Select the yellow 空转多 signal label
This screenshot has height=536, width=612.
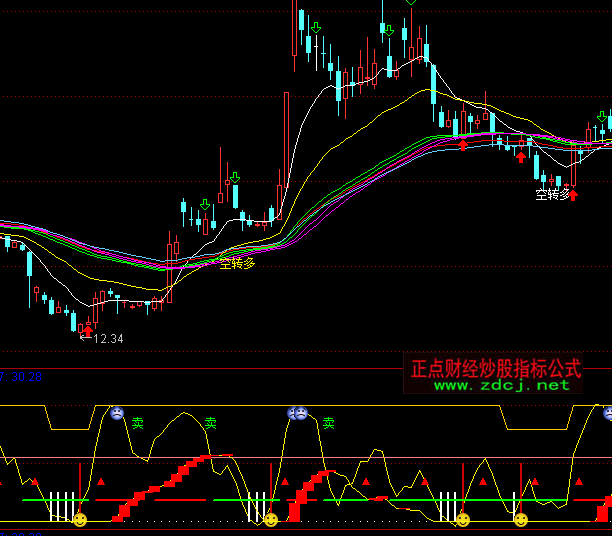click(238, 263)
